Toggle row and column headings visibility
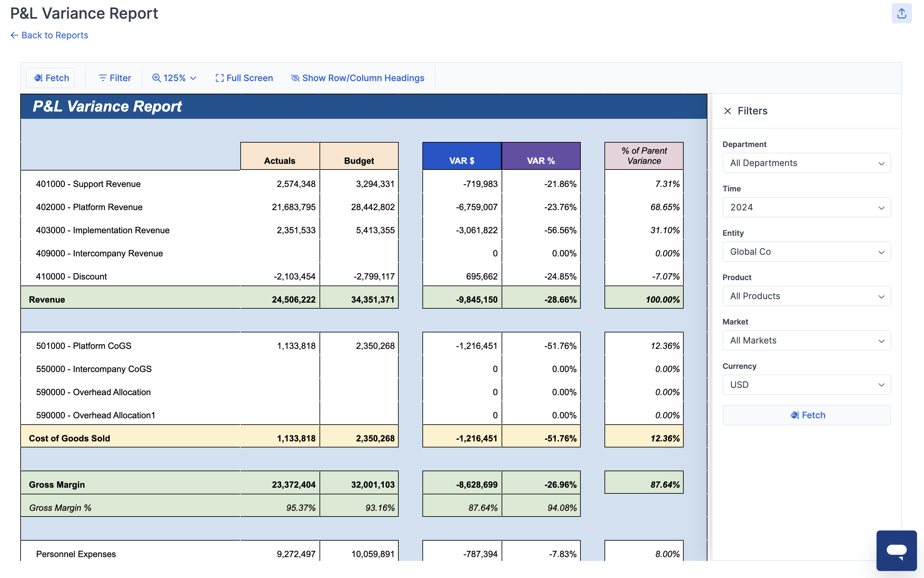The width and height of the screenshot is (924, 578). click(x=358, y=78)
